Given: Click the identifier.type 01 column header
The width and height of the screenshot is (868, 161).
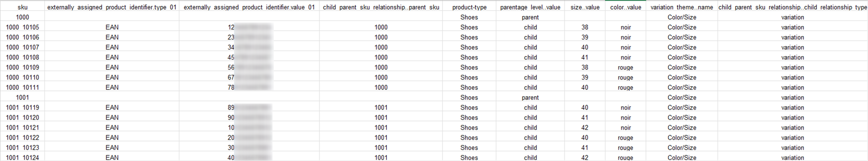Looking at the screenshot, I should click(x=112, y=7).
